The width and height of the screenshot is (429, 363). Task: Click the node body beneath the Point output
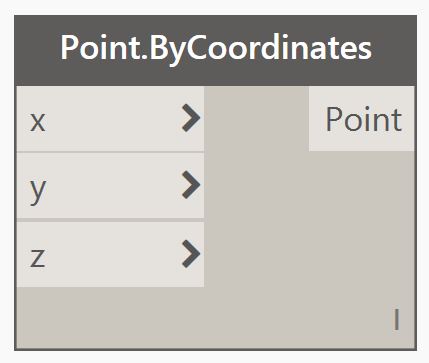point(362,217)
